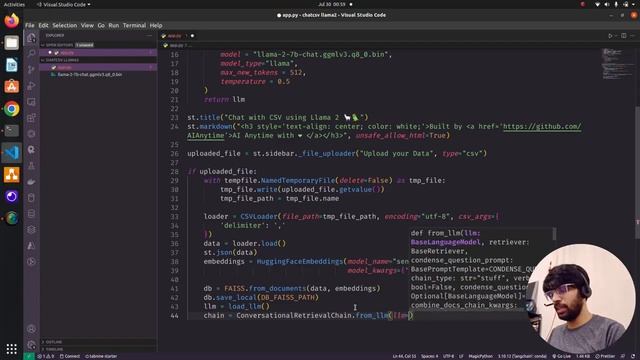Select app.py under CHATCSV LLAMA2 folder
This screenshot has height=360, width=640.
click(x=98, y=67)
